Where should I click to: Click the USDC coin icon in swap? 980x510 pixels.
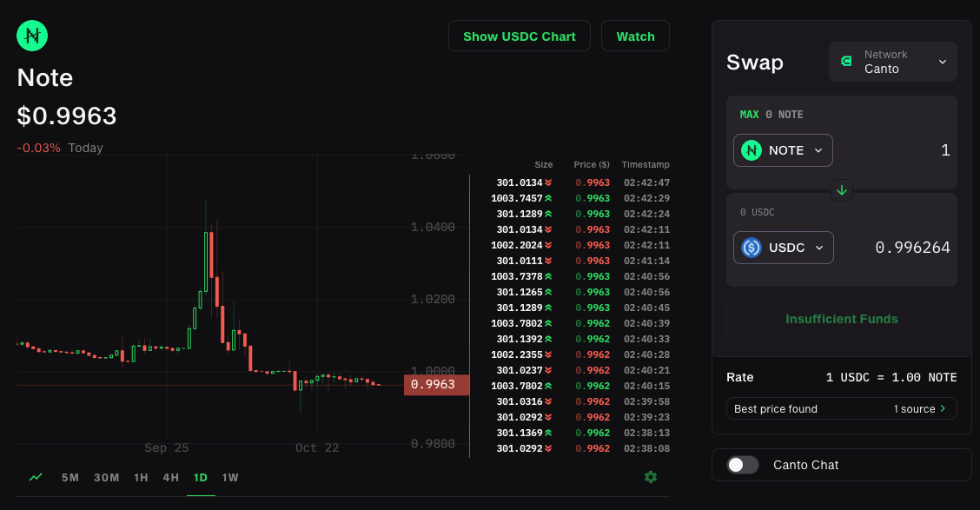click(x=752, y=248)
